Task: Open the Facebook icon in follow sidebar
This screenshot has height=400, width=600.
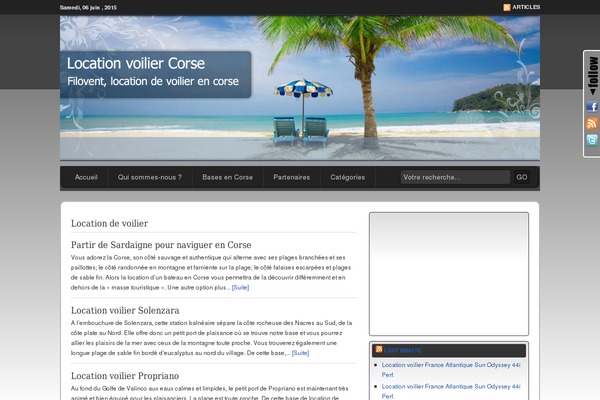Action: coord(592,106)
